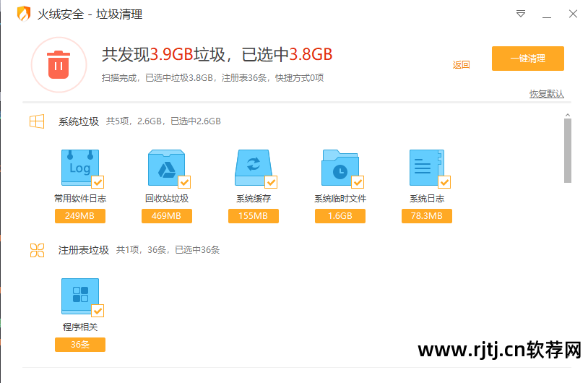Click the 系统临时文件 label
The width and height of the screenshot is (588, 383).
[x=340, y=199]
